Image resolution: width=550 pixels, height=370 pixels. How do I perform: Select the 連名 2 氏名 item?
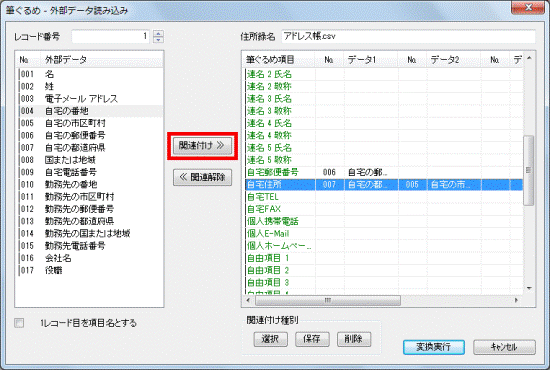[269, 74]
